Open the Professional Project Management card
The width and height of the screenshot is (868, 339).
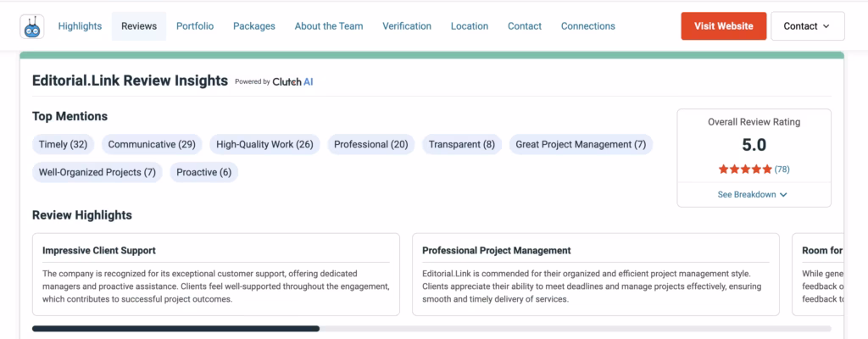[596, 275]
